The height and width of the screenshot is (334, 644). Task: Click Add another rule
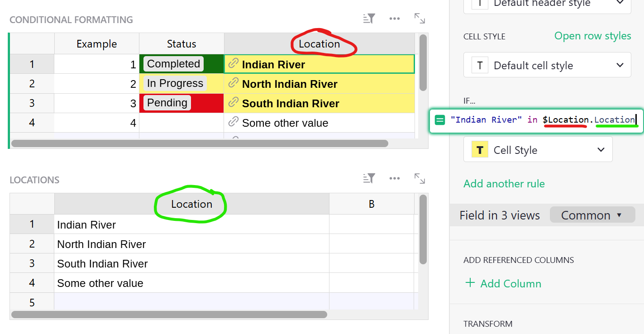pos(504,184)
